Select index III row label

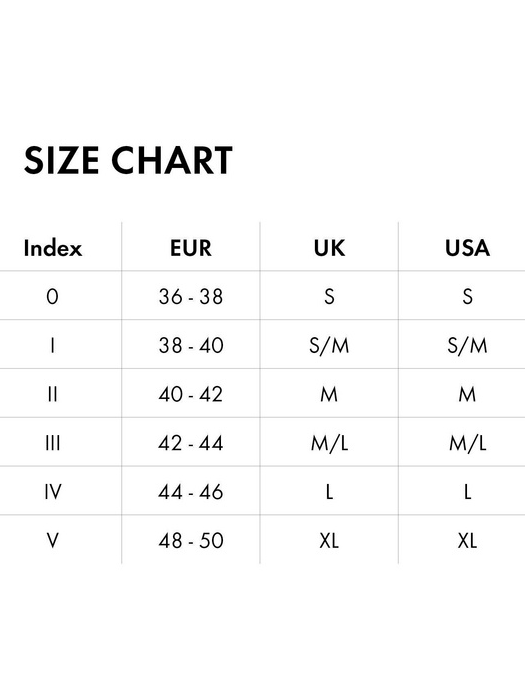pos(52,443)
